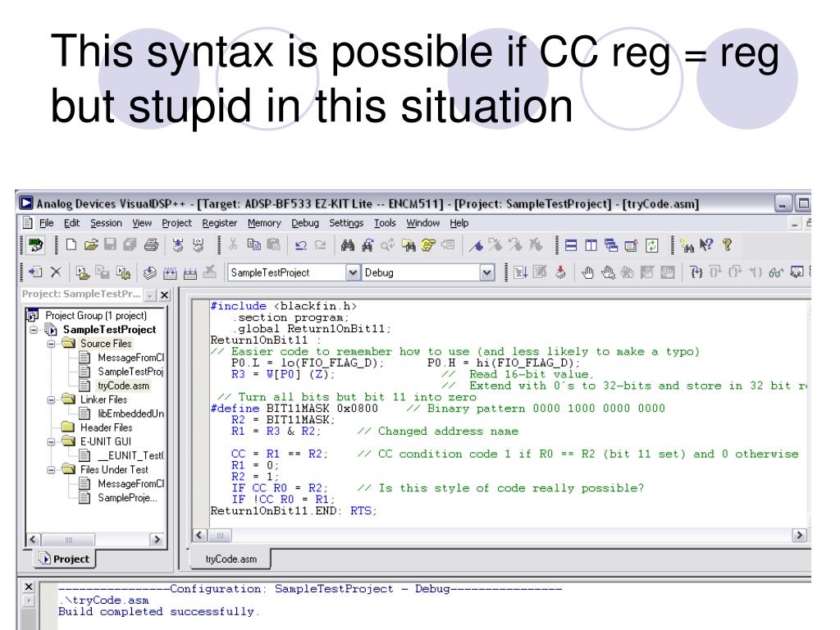Image resolution: width=840 pixels, height=630 pixels.
Task: Open Find in Files folder-binoculars icon
Action: (x=409, y=245)
